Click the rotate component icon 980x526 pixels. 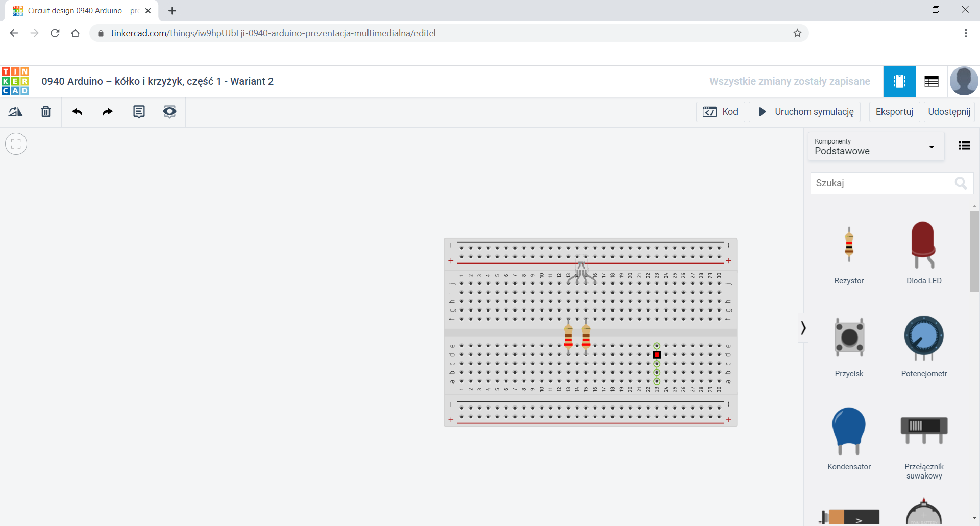pos(15,112)
